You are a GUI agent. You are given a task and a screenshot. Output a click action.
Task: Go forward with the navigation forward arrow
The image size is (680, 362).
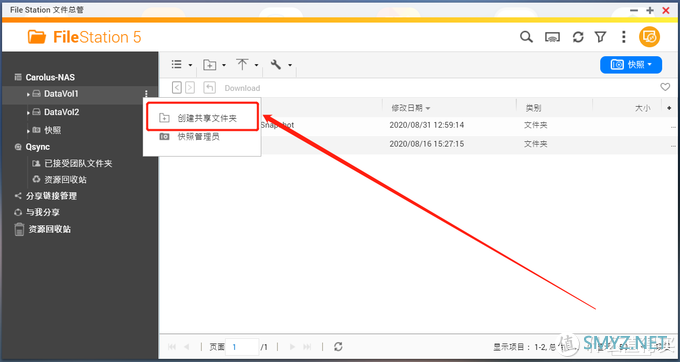pos(190,88)
